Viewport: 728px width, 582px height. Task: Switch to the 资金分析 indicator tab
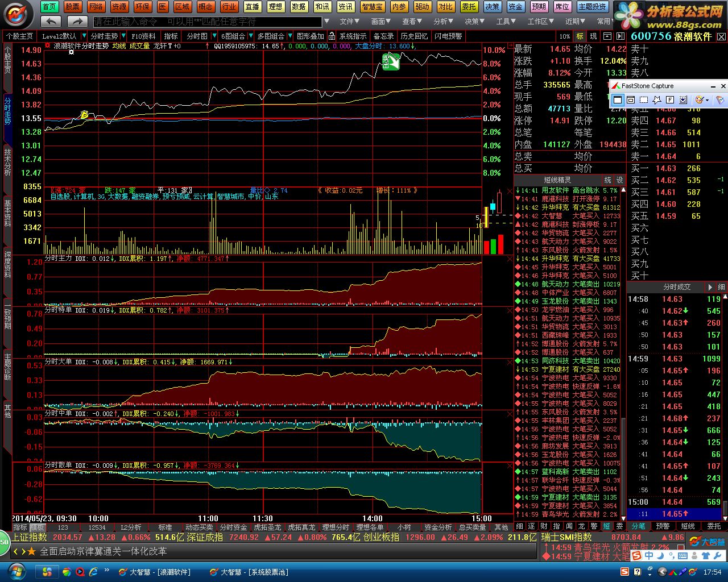(438, 527)
